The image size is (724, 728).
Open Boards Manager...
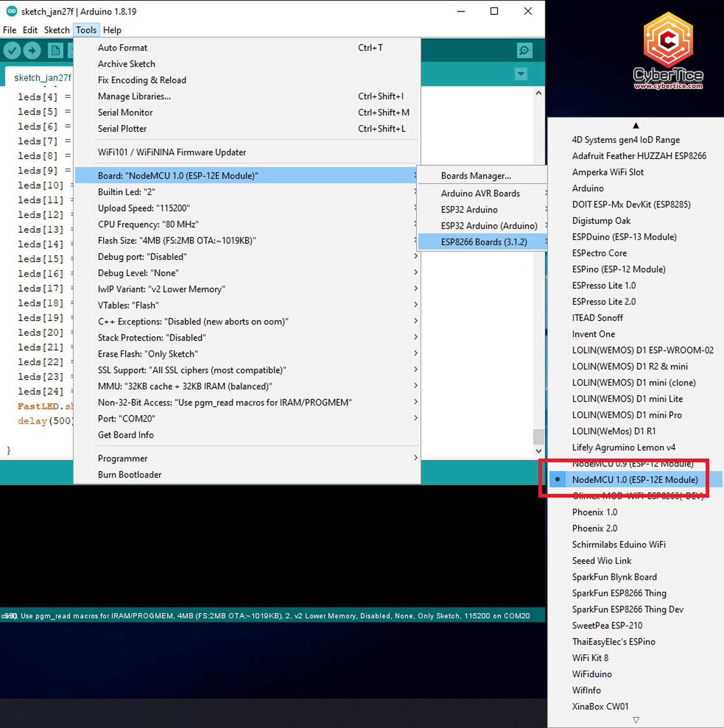click(475, 176)
